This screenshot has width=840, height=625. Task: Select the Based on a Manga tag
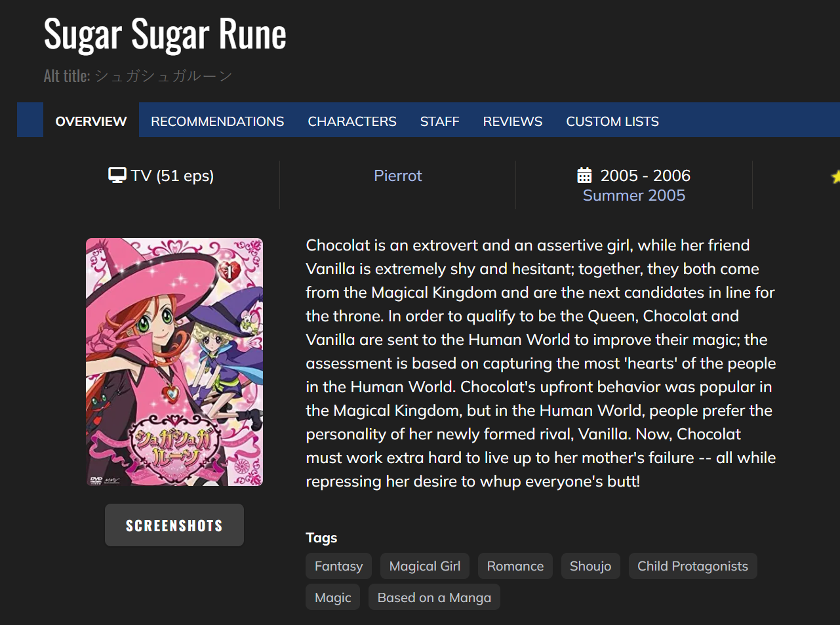point(434,597)
